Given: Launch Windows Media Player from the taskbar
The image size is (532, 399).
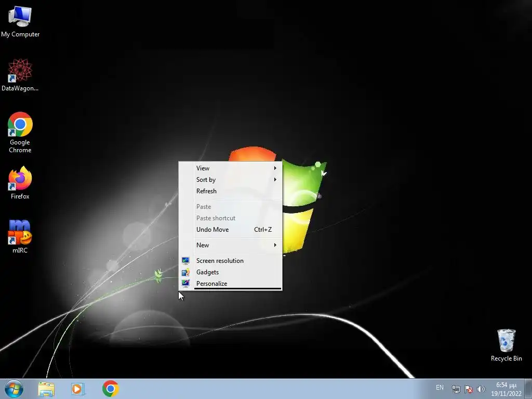Looking at the screenshot, I should (78, 389).
